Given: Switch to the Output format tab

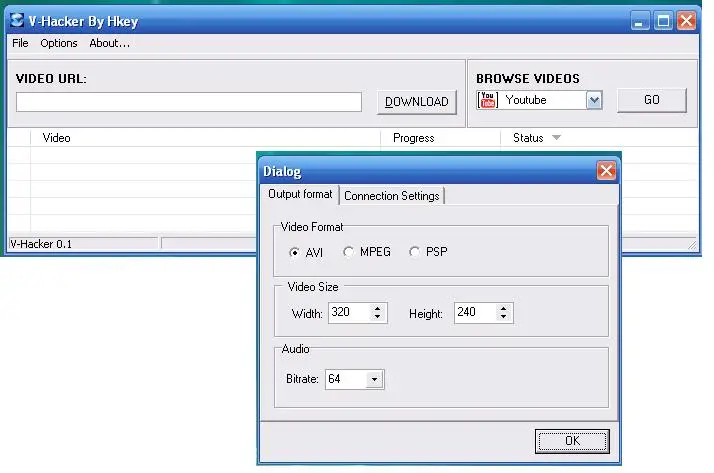Looking at the screenshot, I should (300, 194).
